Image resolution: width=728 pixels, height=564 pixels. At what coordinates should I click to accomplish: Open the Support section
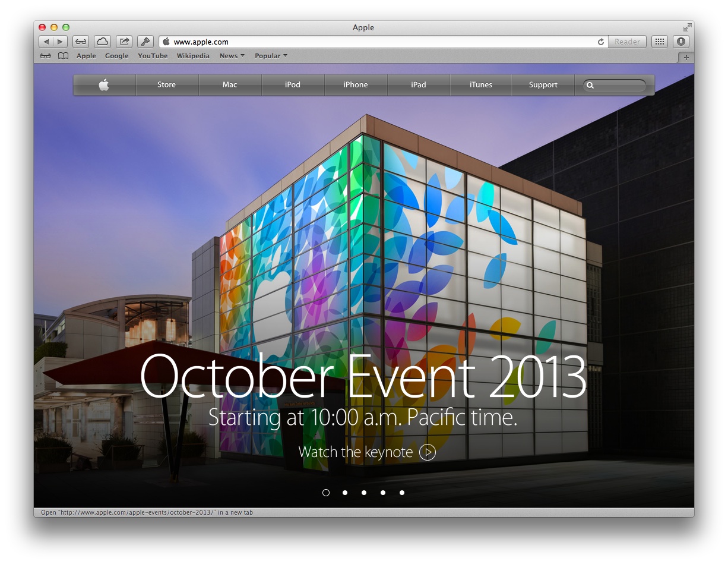(x=543, y=85)
